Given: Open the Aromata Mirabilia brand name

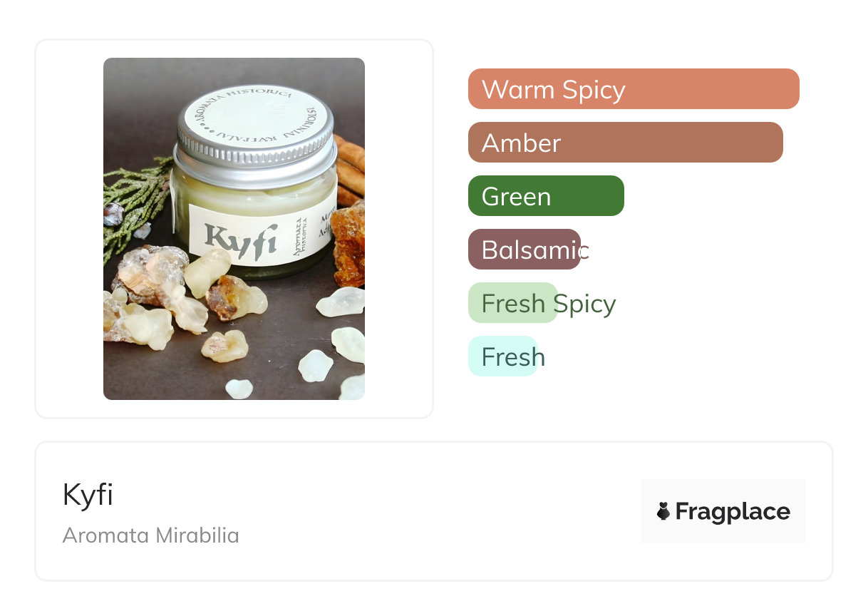Looking at the screenshot, I should coord(150,535).
